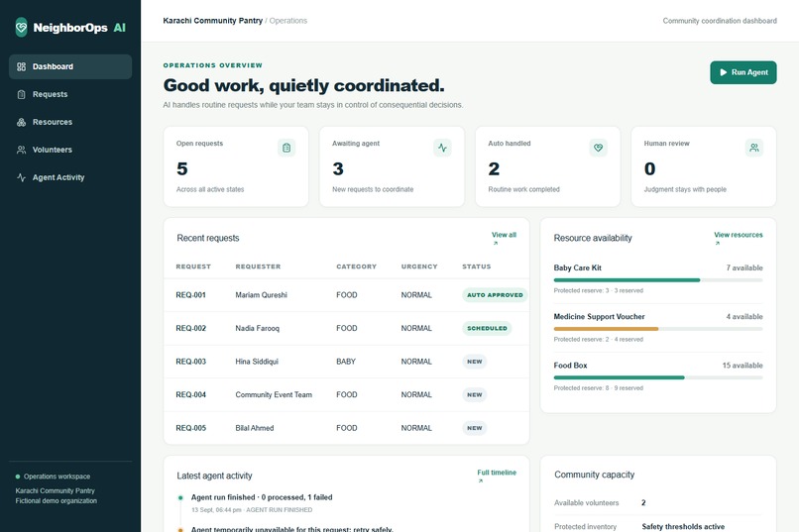Go to the Resources section
Screen dimensions: 799x532
click(70, 122)
